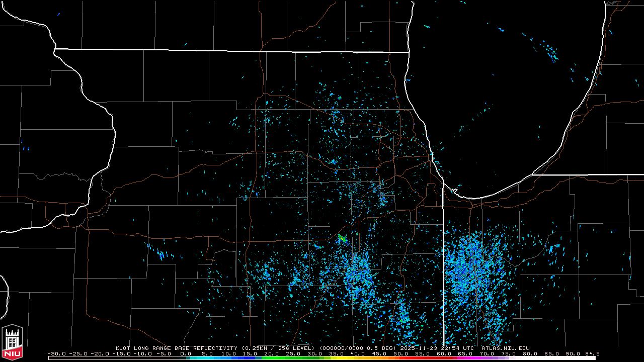Click the 75.0 label on the reflectivity scale

(509, 353)
